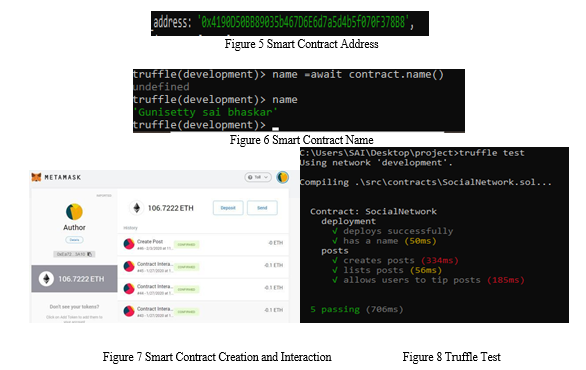Click the History section label
The image size is (586, 370).
point(130,228)
